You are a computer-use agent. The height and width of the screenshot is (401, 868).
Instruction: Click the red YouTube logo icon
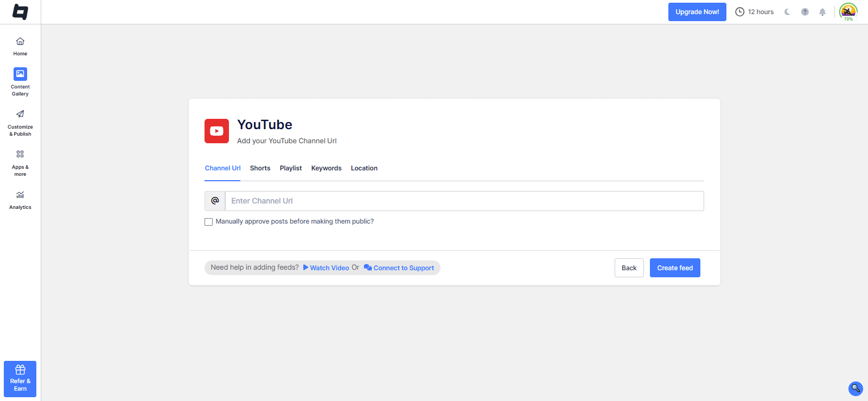(x=216, y=131)
